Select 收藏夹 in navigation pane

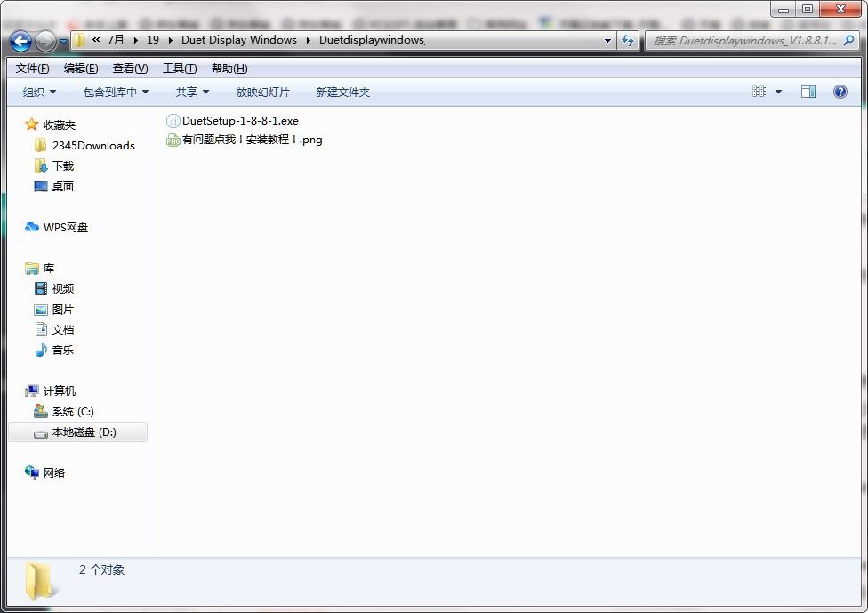60,125
